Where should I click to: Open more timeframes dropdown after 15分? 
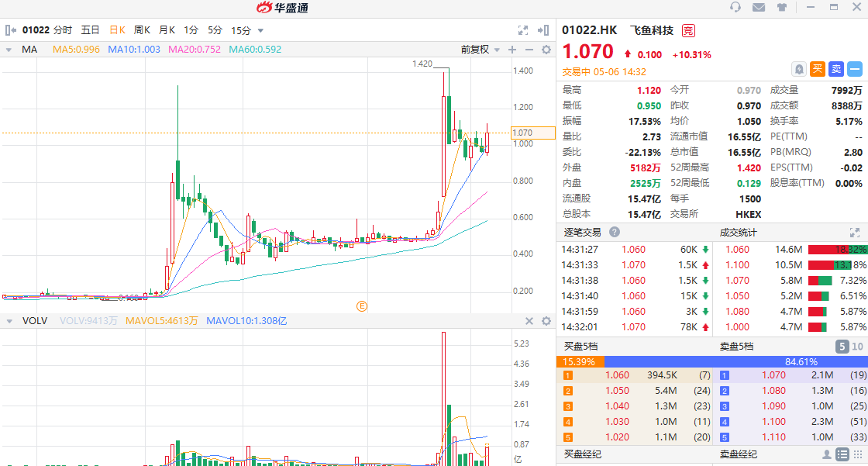pyautogui.click(x=260, y=30)
